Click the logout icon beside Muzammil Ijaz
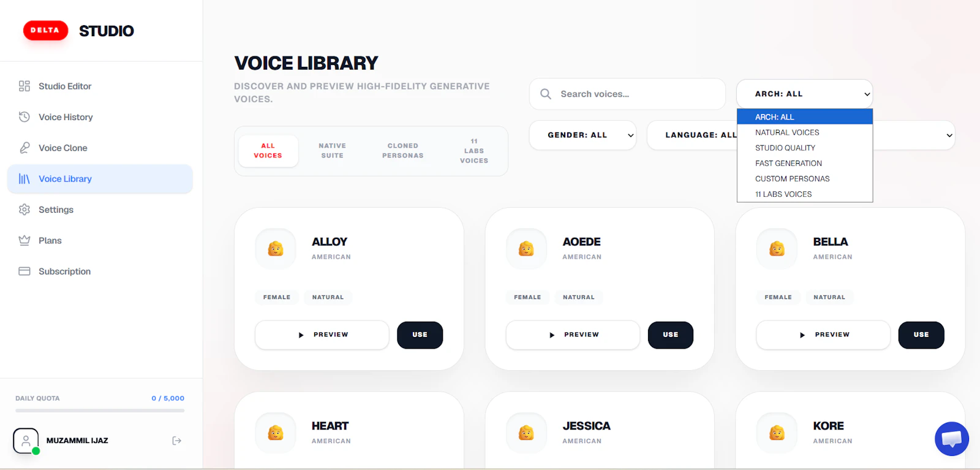The image size is (980, 470). 177,441
